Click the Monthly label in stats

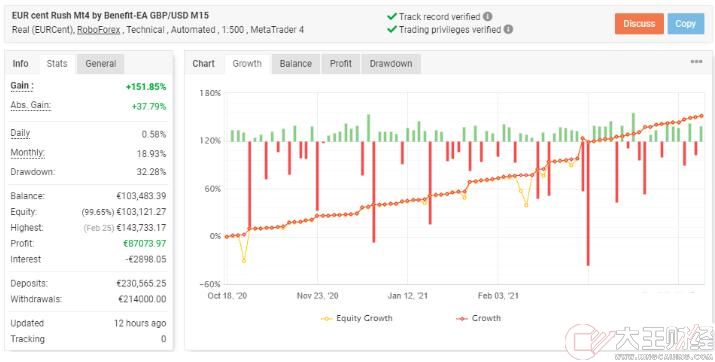[27, 153]
